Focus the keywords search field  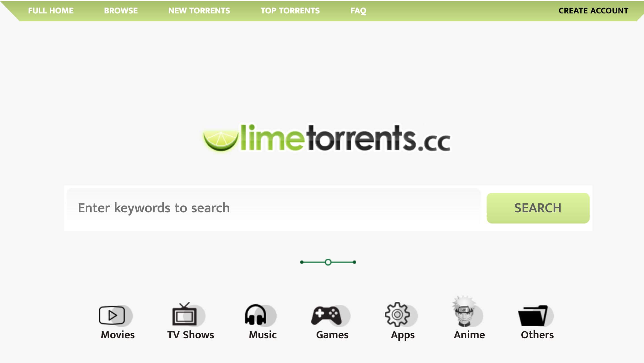click(274, 208)
